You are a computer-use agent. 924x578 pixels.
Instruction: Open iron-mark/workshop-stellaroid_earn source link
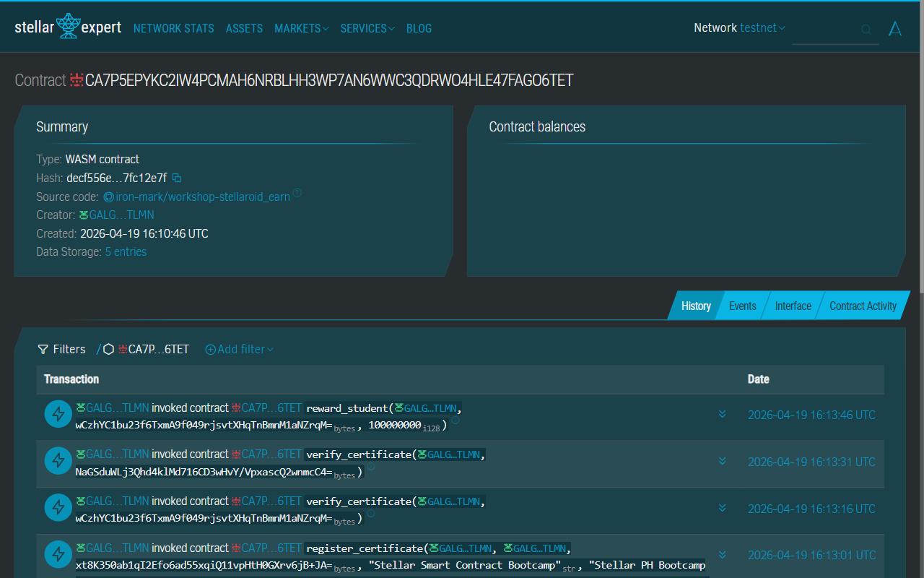tap(202, 197)
